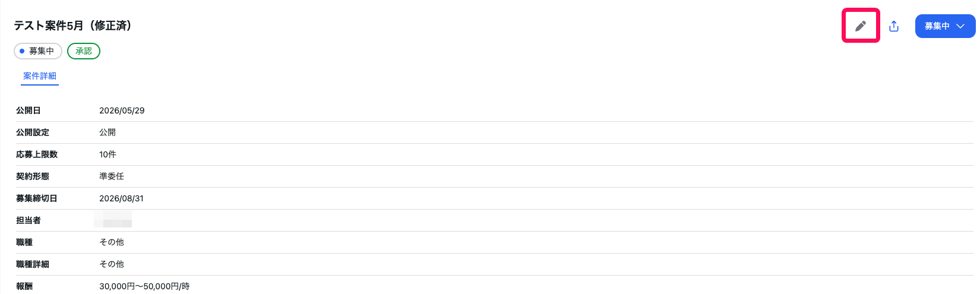Click the 募集締切日 value 2026/08/31
Screen dimensions: 980x294
(121, 198)
